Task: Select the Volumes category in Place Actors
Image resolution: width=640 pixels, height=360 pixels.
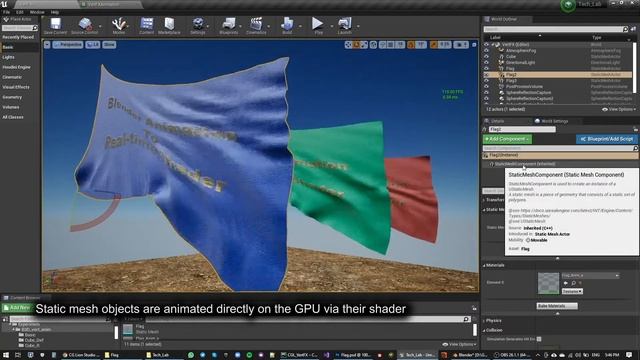Action: click(x=11, y=107)
